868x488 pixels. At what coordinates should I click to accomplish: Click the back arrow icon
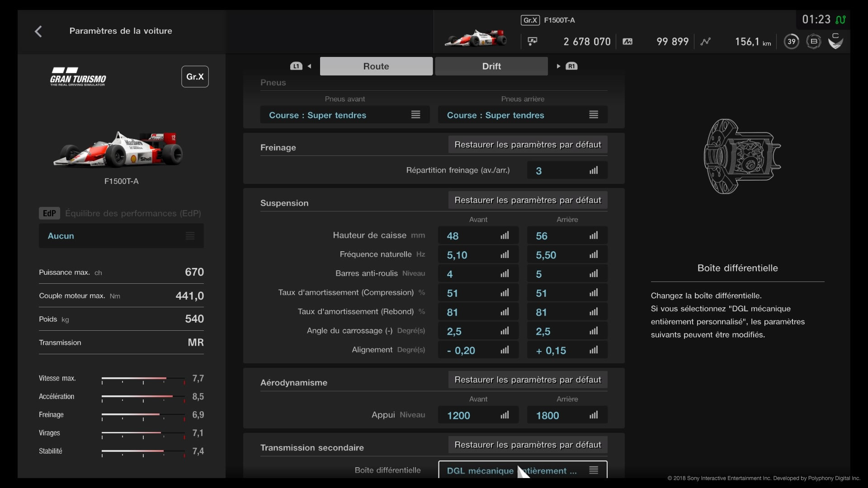pyautogui.click(x=38, y=31)
